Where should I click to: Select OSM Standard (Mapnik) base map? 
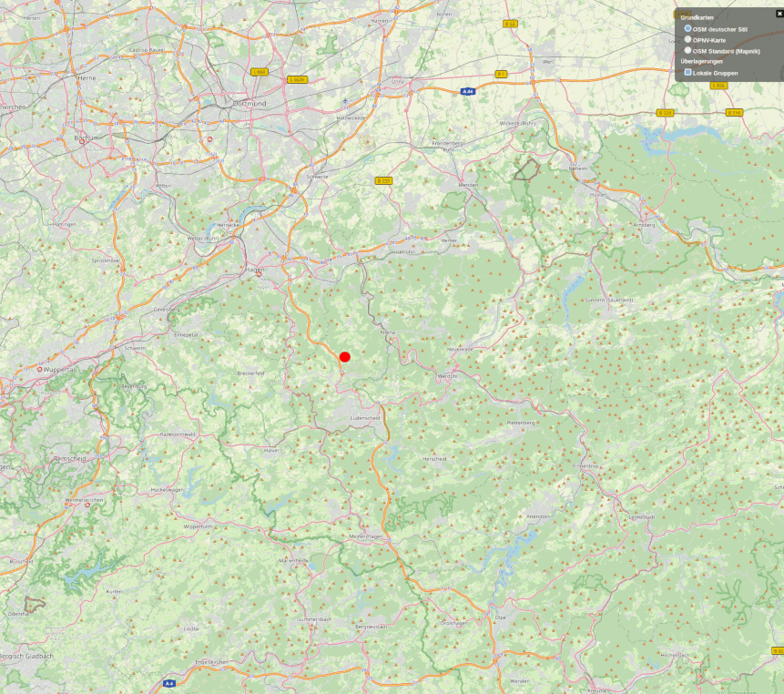pos(688,50)
